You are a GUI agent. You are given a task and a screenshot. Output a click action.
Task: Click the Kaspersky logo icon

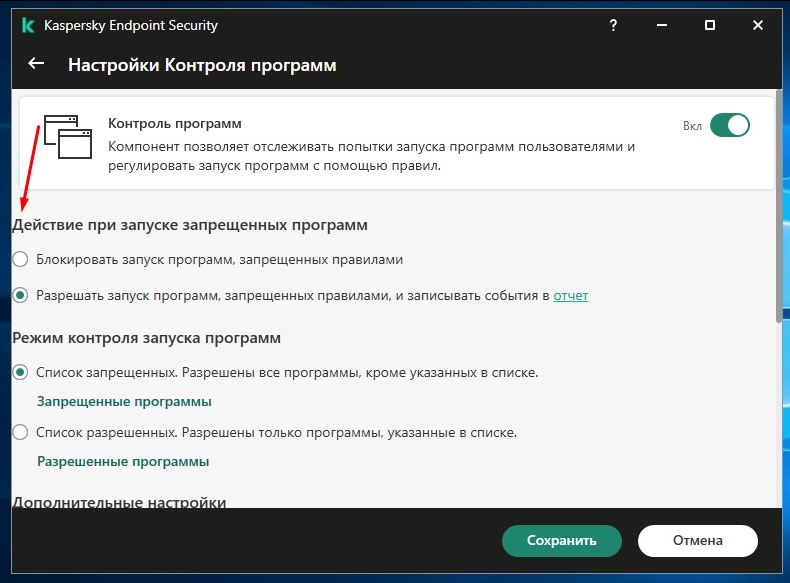coord(24,24)
